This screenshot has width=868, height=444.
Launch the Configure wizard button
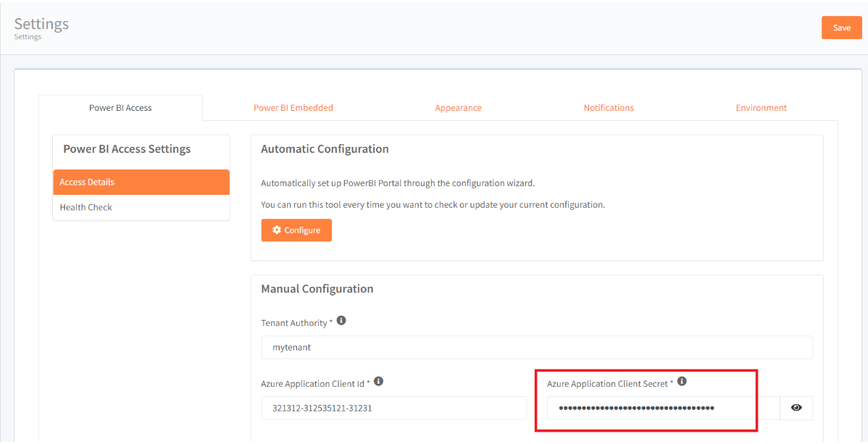point(296,230)
